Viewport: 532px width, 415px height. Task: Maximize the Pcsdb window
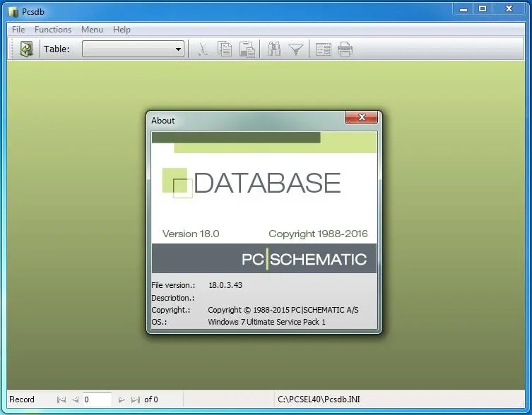(483, 9)
